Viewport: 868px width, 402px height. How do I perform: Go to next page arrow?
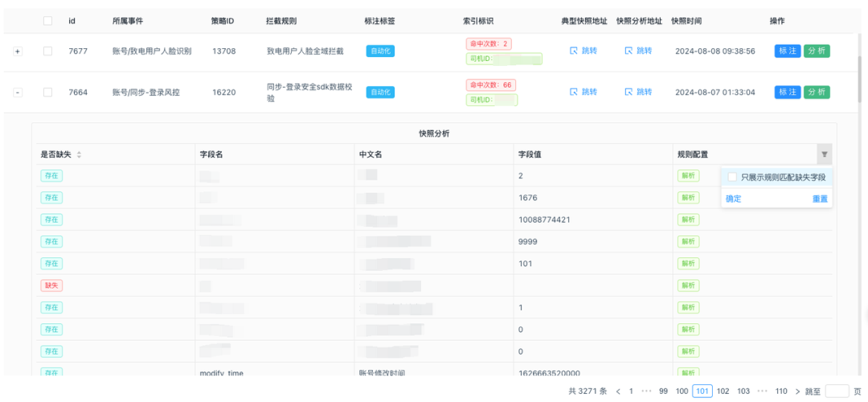tap(798, 392)
